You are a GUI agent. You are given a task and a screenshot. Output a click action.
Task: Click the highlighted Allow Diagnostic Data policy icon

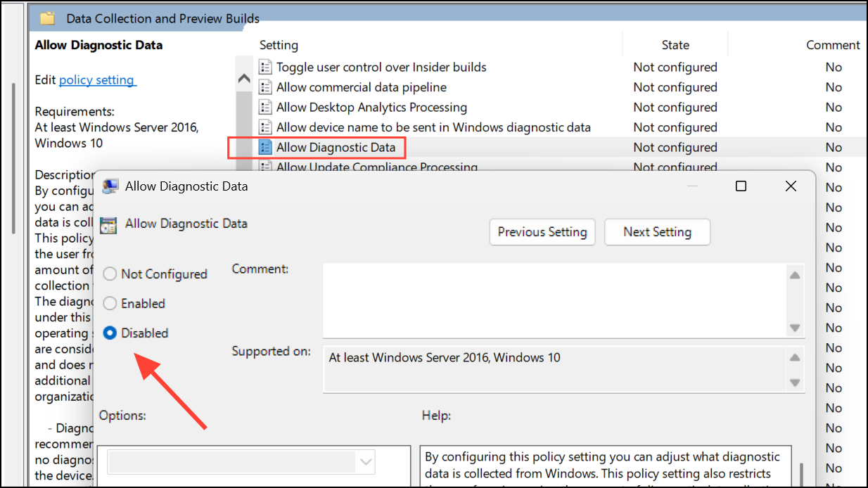pos(265,148)
